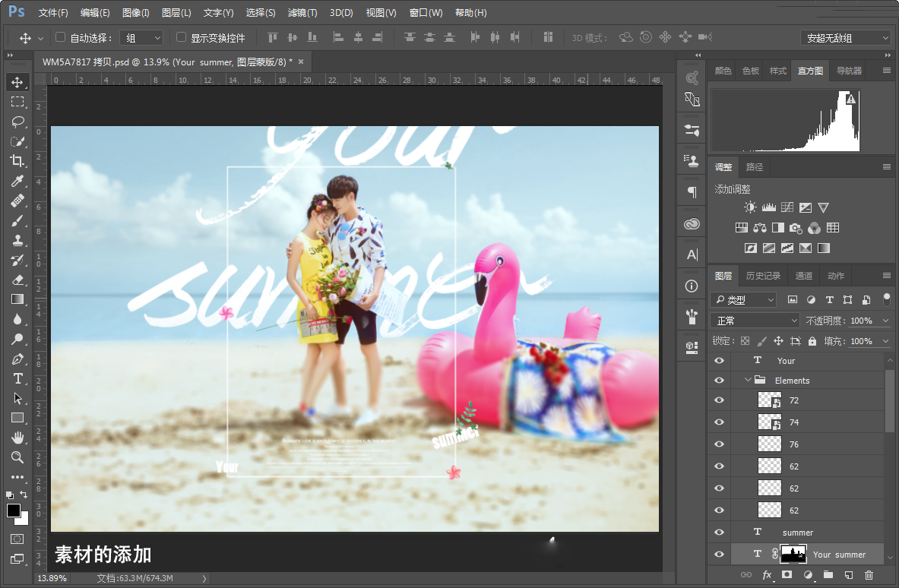Switch to the 色板 tab
Image resolution: width=899 pixels, height=588 pixels.
751,71
